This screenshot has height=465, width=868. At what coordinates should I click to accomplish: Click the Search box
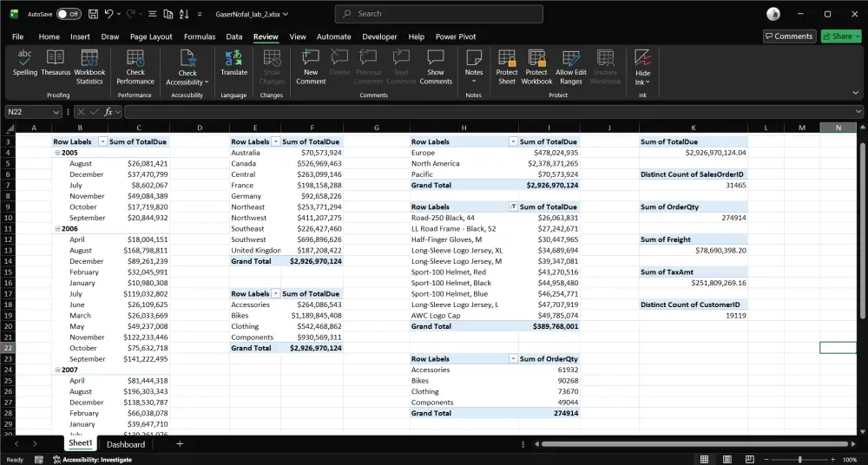pos(438,14)
